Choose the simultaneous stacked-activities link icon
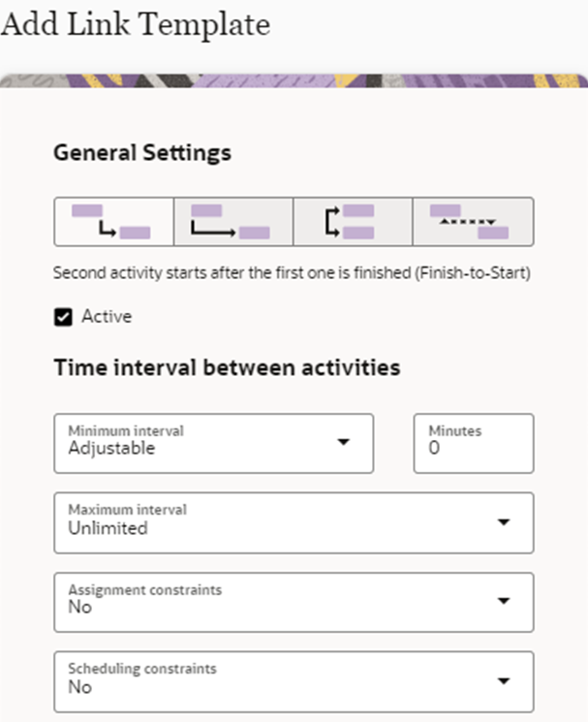This screenshot has height=722, width=588. (x=353, y=222)
